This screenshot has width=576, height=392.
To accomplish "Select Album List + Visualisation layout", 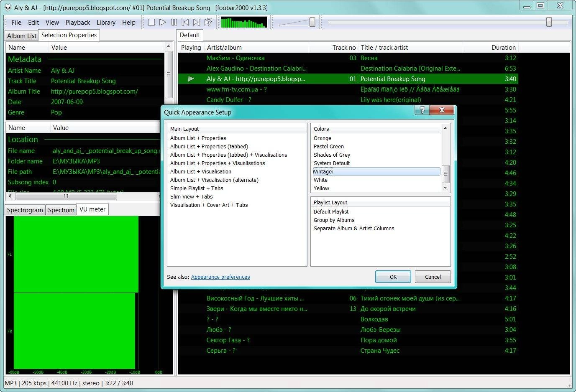I will tap(201, 172).
